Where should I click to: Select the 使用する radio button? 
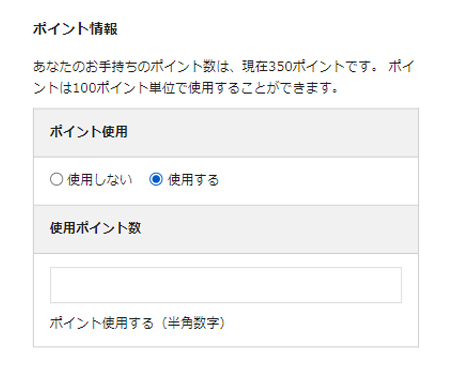click(x=156, y=179)
